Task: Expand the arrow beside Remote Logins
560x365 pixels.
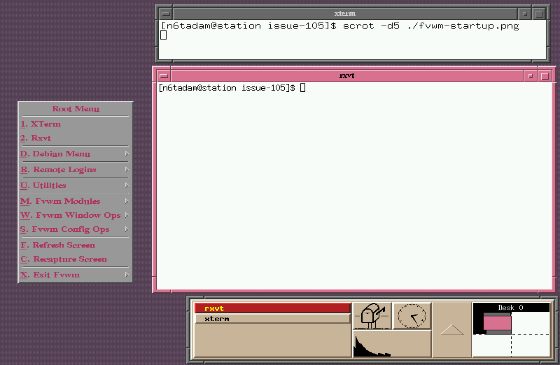Action: [x=126, y=170]
